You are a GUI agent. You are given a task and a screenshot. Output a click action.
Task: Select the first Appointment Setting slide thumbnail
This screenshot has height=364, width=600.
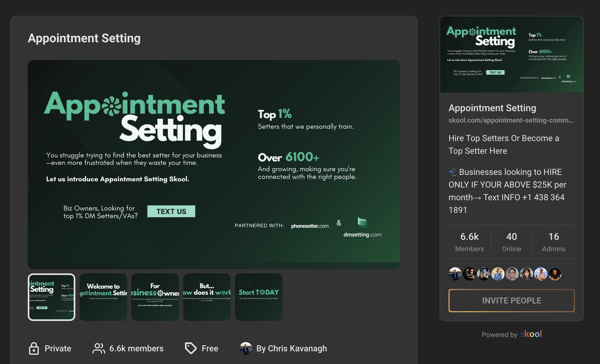[52, 297]
